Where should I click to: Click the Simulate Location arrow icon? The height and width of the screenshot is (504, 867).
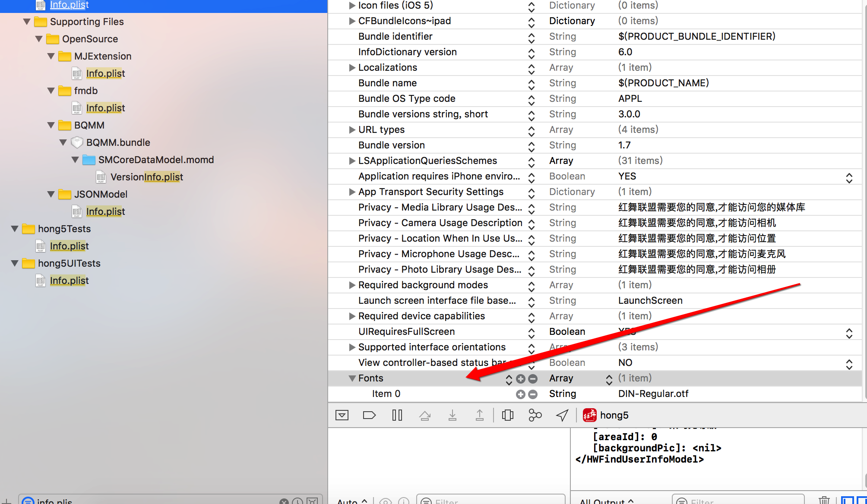[562, 415]
